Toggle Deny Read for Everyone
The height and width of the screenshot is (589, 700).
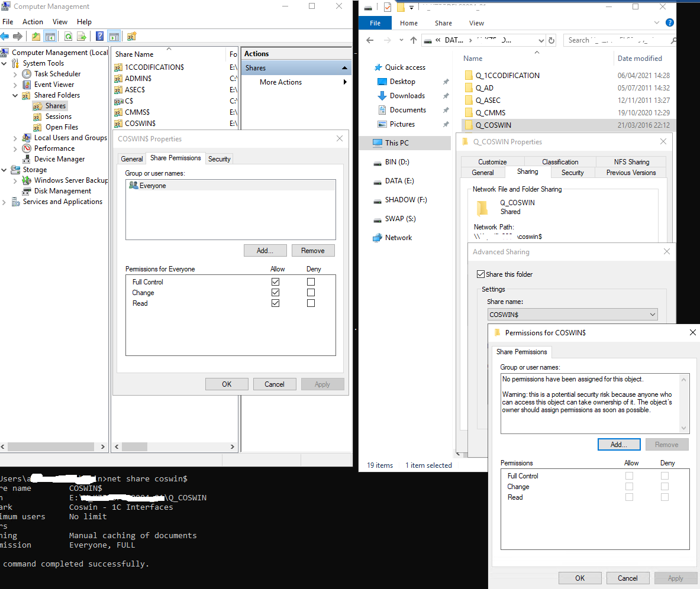(311, 303)
